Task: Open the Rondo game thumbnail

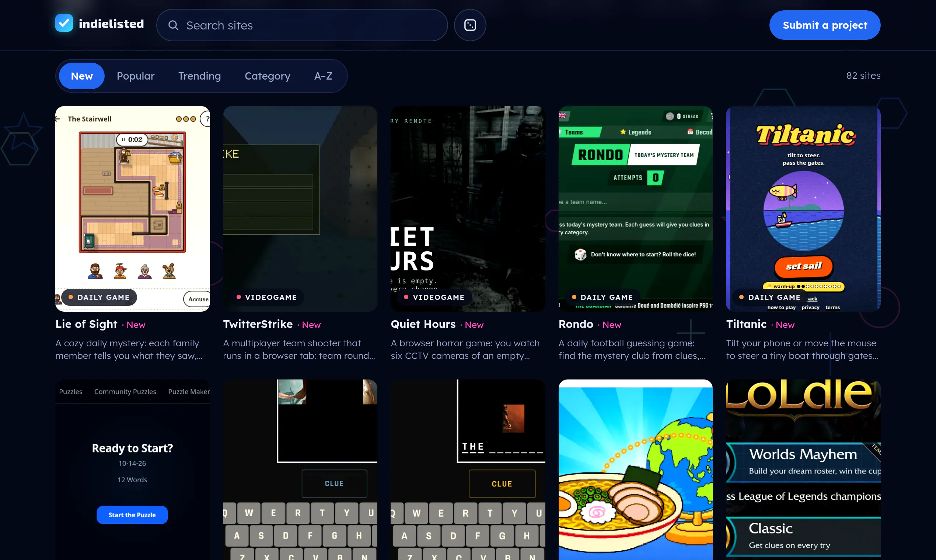Action: coord(636,209)
